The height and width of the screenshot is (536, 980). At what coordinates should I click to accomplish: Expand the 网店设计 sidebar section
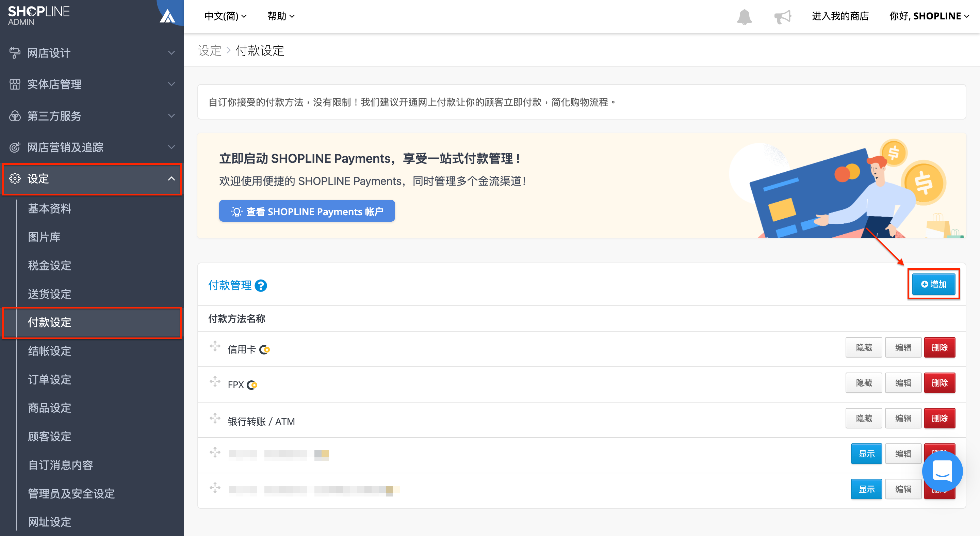(92, 53)
